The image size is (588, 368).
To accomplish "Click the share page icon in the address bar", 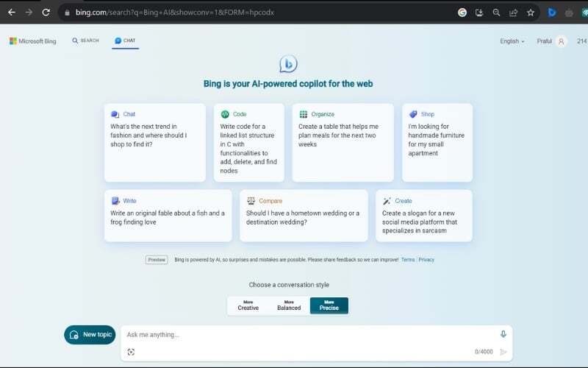I will 513,13.
